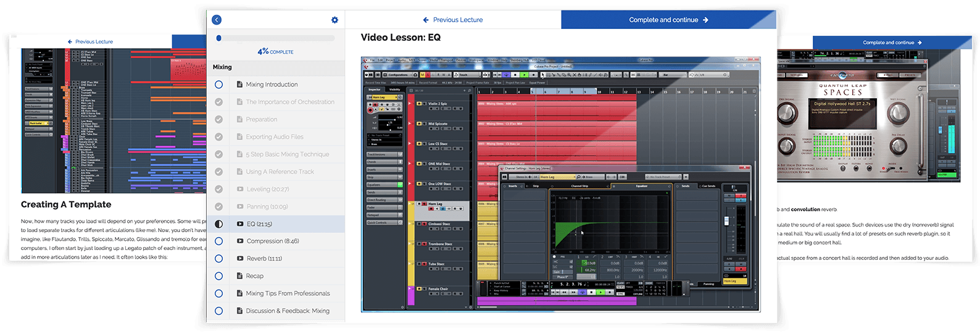Click the video icon beside Reverb (11:11)
Viewport: 980px width, 334px height.
click(x=240, y=259)
